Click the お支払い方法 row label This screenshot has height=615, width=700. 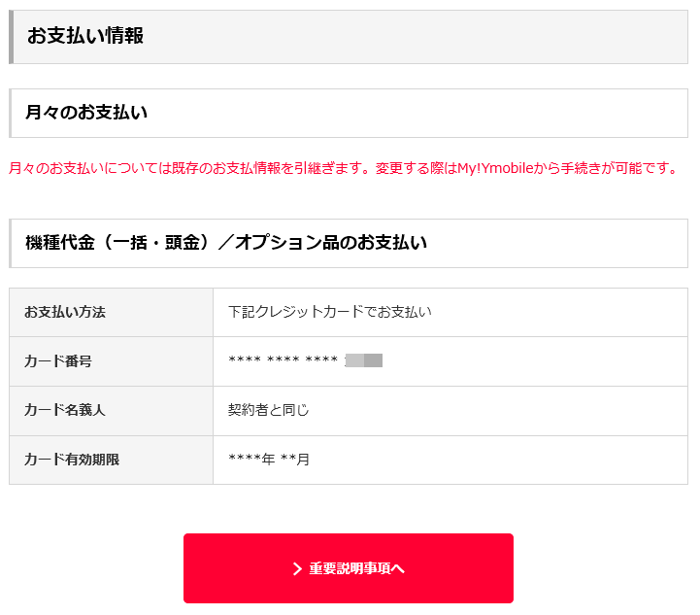pos(65,312)
